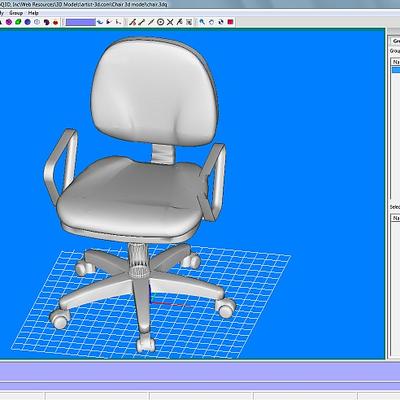400x400 pixels.
Task: Click the dark maroon blob toolbar icon
Action: tap(46, 22)
